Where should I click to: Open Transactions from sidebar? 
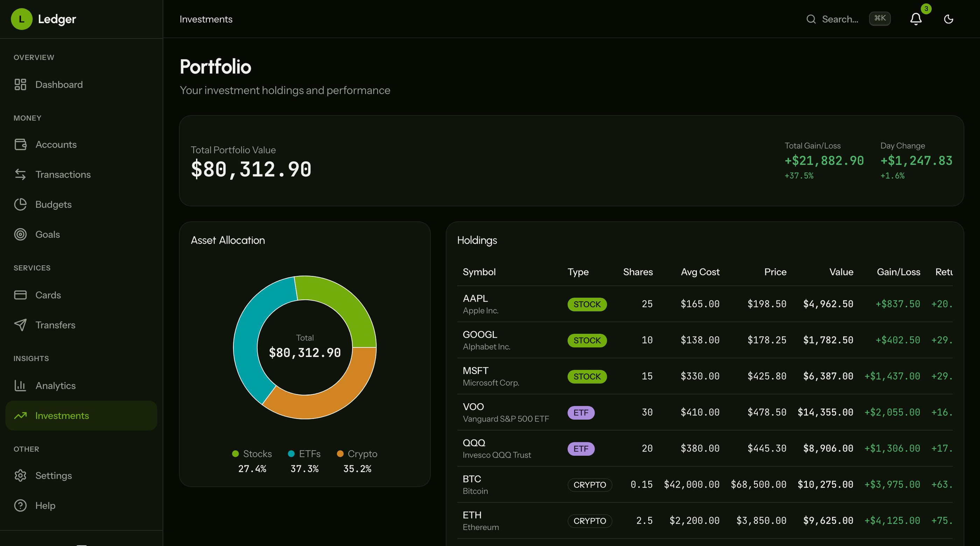[82, 174]
